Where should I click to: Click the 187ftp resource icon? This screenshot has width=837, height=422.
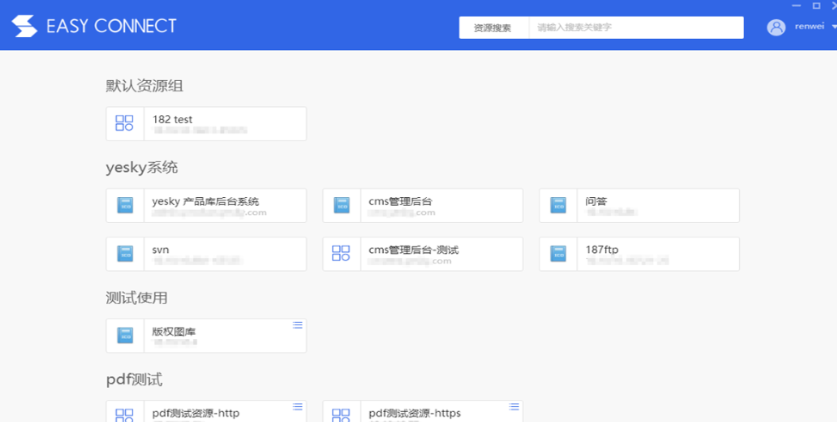tap(558, 254)
